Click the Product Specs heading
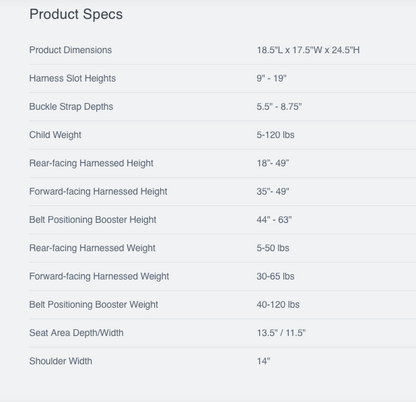This screenshot has height=402, width=416. coord(76,14)
